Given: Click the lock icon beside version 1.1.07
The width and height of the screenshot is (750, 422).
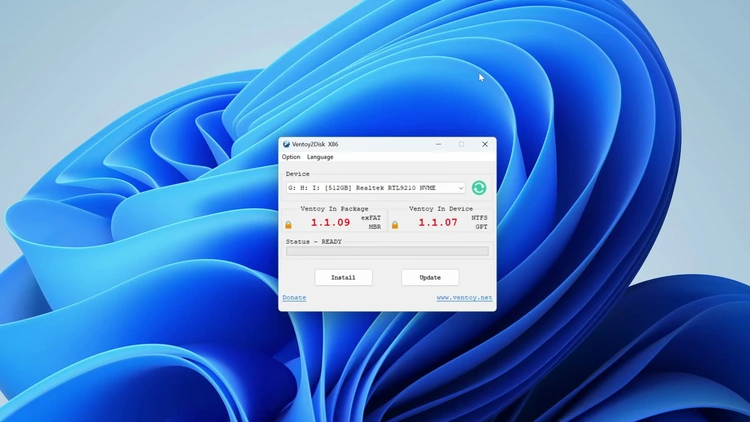Looking at the screenshot, I should click(395, 224).
